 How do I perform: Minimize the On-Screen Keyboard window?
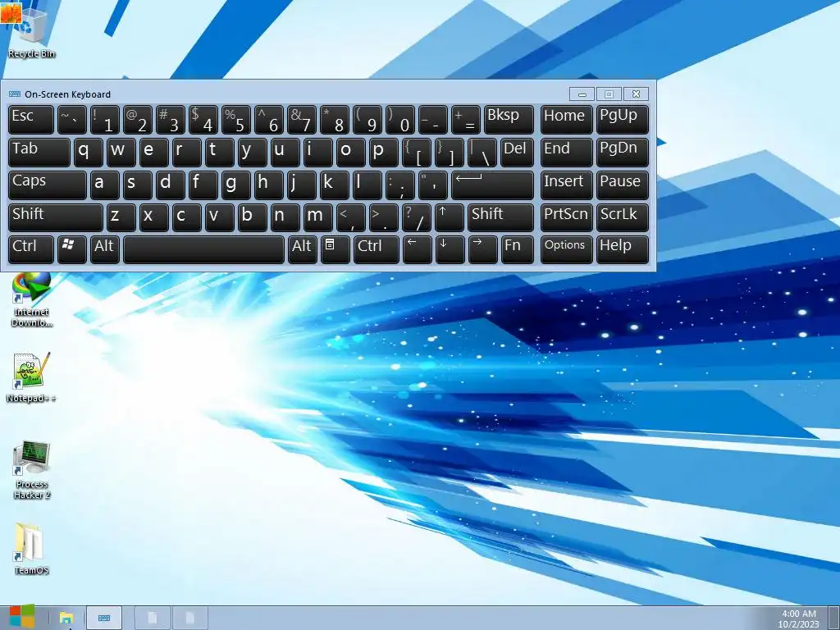click(582, 94)
